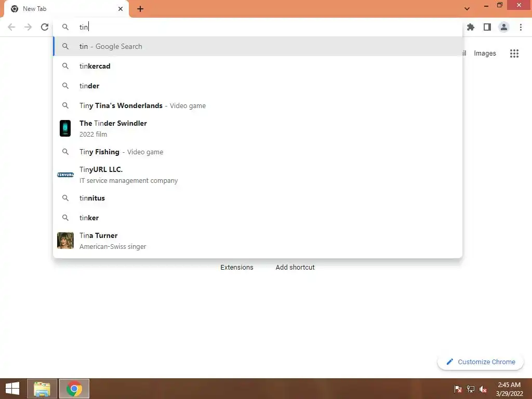Open File Explorer from the taskbar

[42, 389]
